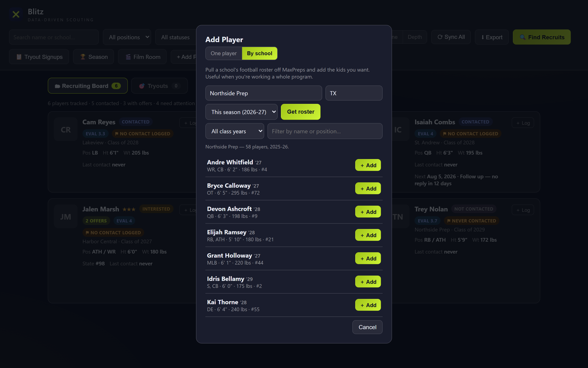Click the Get roster button
588x368 pixels.
(x=301, y=112)
